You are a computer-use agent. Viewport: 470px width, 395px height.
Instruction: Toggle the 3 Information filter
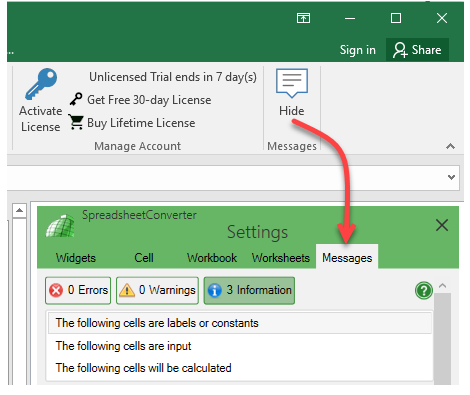[x=249, y=290]
